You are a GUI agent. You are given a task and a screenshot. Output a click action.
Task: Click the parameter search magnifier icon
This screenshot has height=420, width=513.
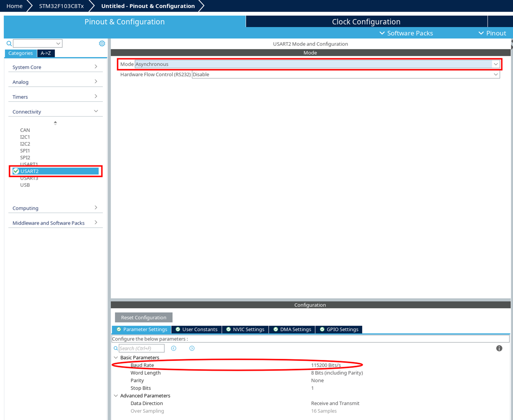click(116, 348)
